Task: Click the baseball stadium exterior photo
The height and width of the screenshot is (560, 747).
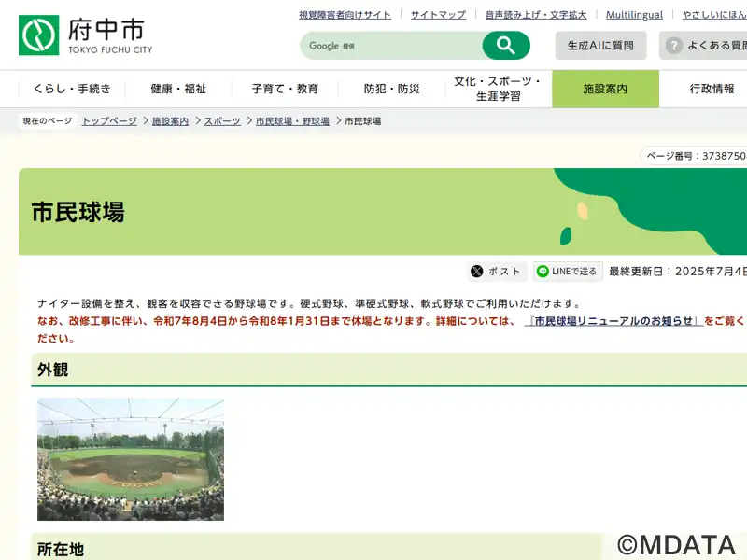Action: pyautogui.click(x=131, y=459)
